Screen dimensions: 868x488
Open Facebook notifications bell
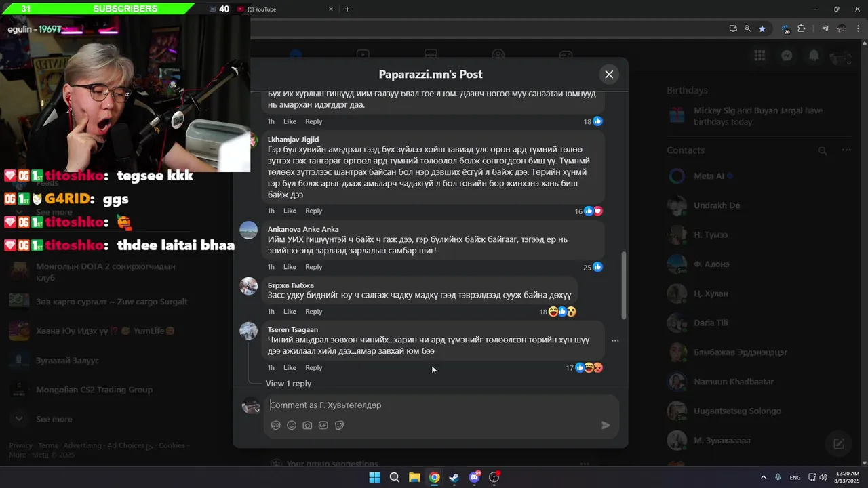pyautogui.click(x=814, y=56)
